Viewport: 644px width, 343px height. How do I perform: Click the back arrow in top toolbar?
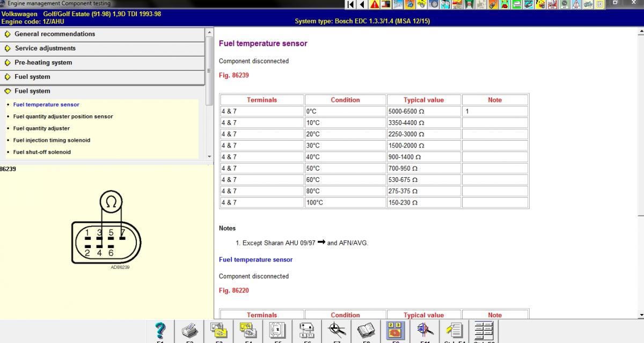[x=362, y=5]
